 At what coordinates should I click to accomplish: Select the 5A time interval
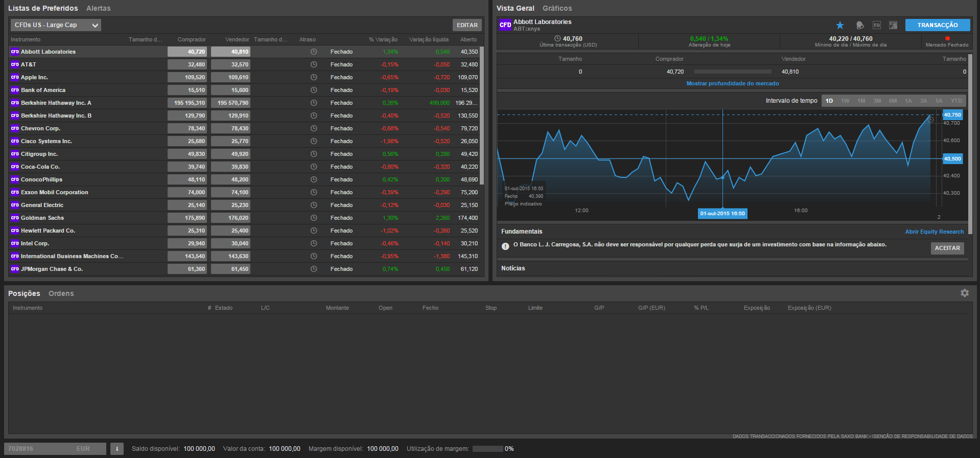click(939, 101)
